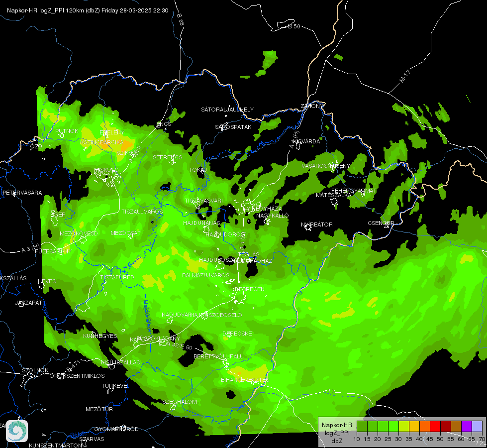Click the SATORALJAUJHELY city label
The width and height of the screenshot is (487, 448).
(227, 110)
